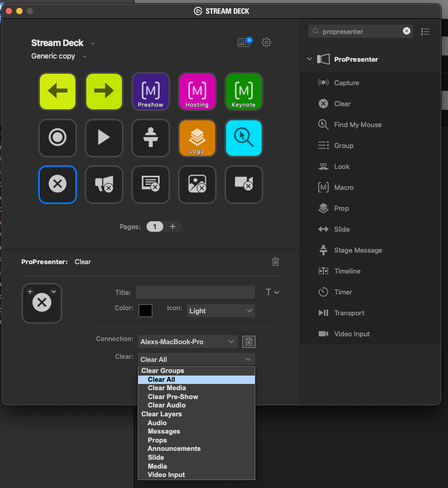
Task: Go to page 1
Action: [155, 226]
